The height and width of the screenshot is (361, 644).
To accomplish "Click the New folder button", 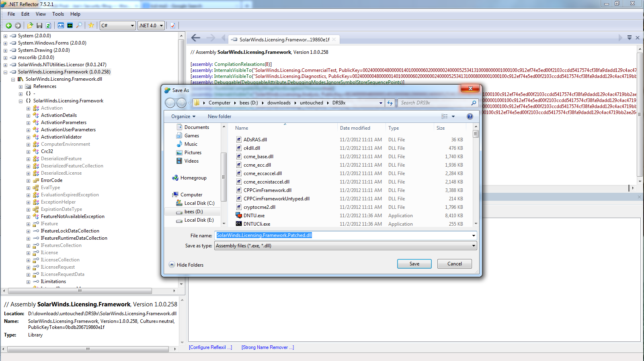I will [219, 116].
